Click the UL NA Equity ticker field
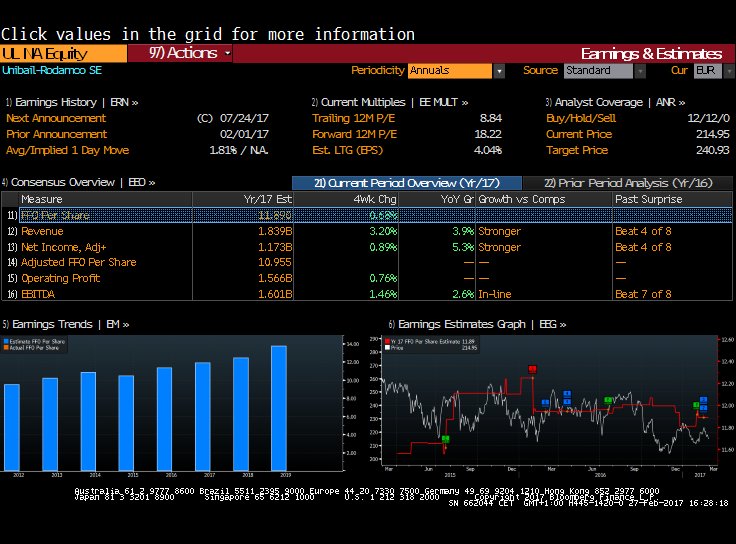 click(63, 53)
